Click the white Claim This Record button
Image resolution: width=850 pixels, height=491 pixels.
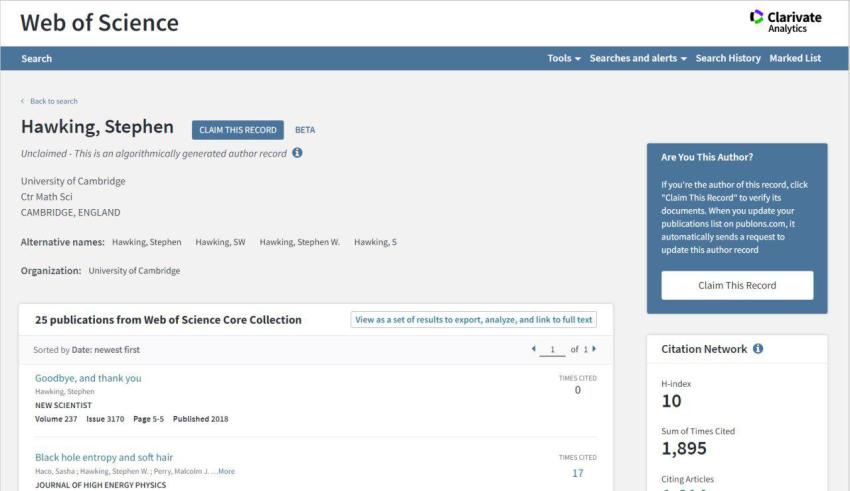[x=737, y=285]
